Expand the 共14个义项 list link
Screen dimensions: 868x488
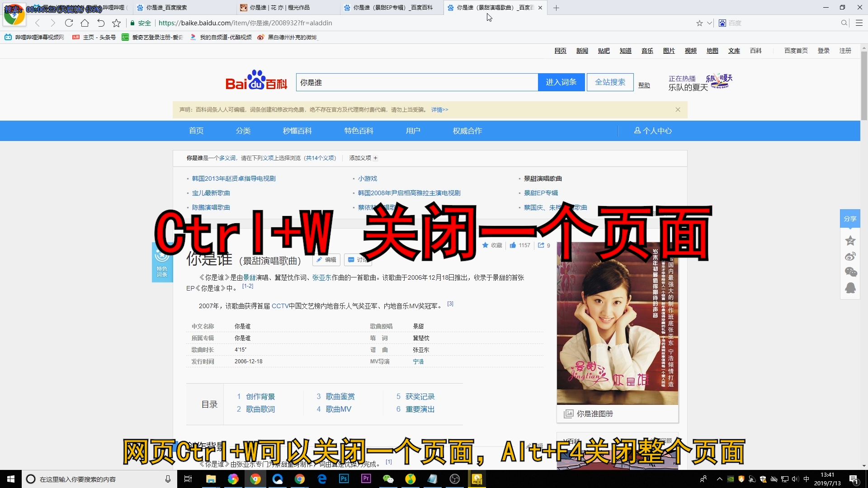pyautogui.click(x=320, y=158)
